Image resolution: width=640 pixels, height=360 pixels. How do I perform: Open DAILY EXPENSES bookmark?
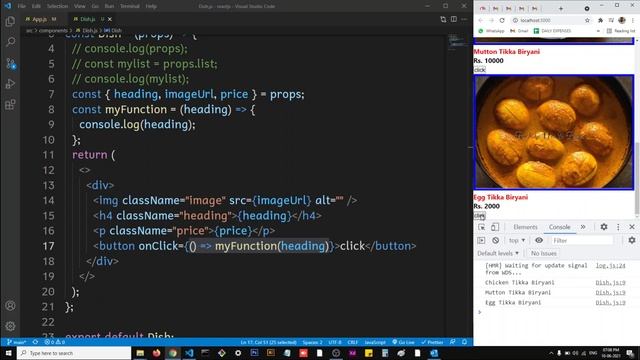[552, 31]
